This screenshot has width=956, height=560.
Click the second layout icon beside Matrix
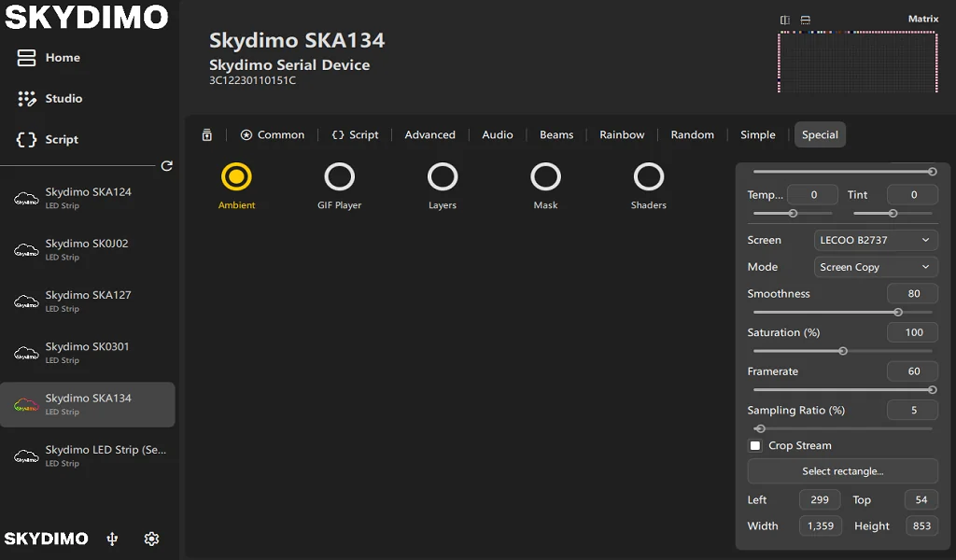805,20
